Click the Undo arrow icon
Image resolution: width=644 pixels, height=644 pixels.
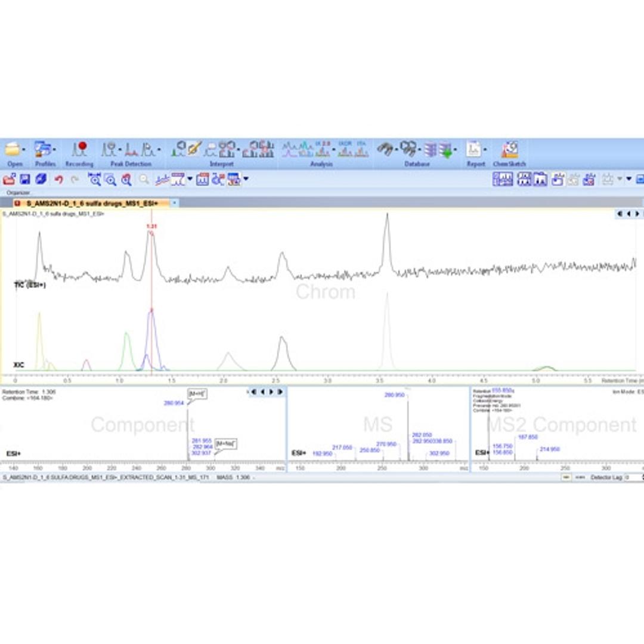pos(58,179)
